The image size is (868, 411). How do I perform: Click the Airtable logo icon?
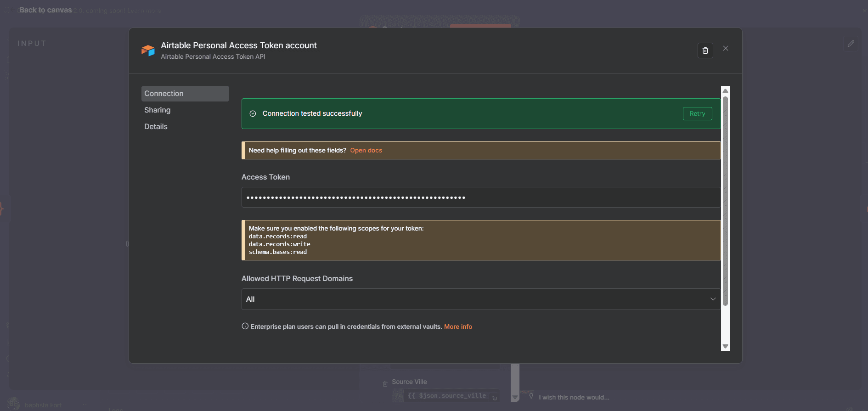coord(148,51)
